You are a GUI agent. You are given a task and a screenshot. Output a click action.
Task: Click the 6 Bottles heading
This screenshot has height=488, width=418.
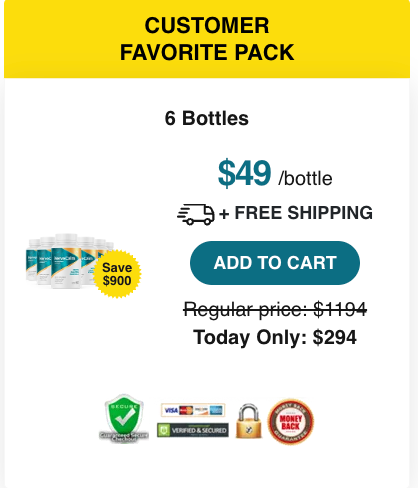click(207, 118)
